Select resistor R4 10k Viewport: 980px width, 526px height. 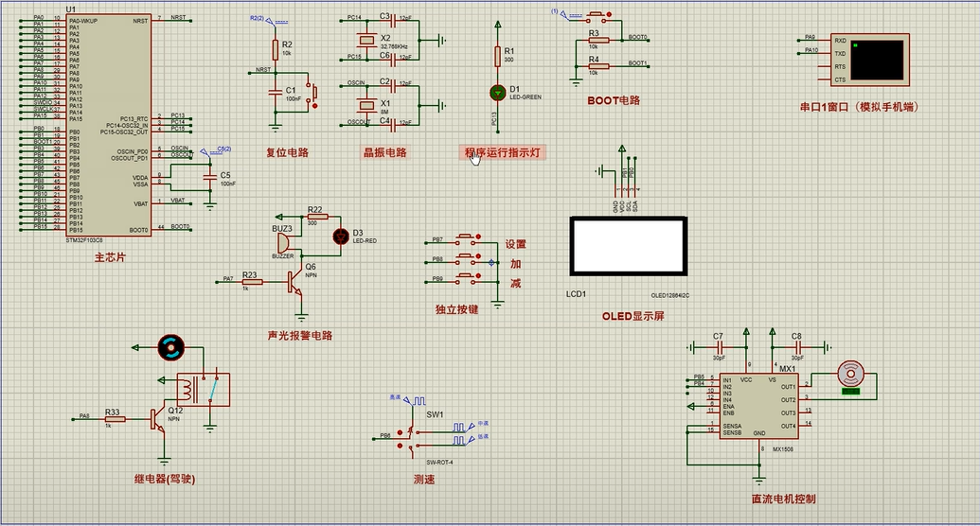(x=598, y=66)
